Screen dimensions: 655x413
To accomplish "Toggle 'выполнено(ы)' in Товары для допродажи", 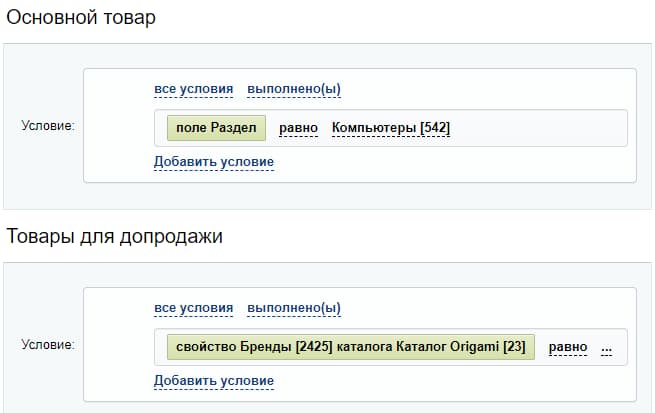I will coord(294,308).
